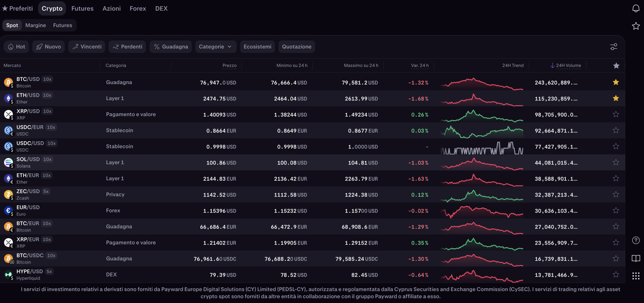Sort by Prezzo column header
This screenshot has height=303, width=644.
tap(229, 66)
